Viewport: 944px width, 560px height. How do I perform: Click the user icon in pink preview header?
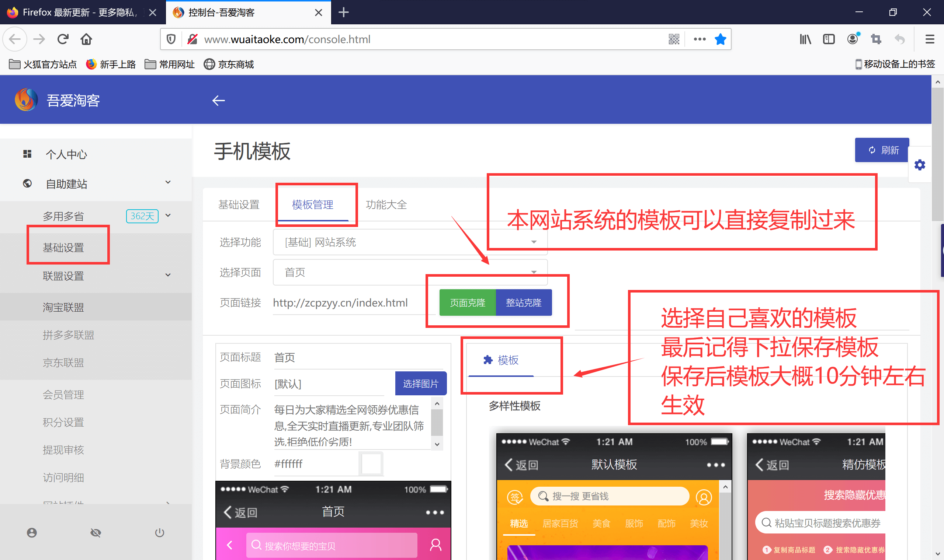tap(435, 545)
